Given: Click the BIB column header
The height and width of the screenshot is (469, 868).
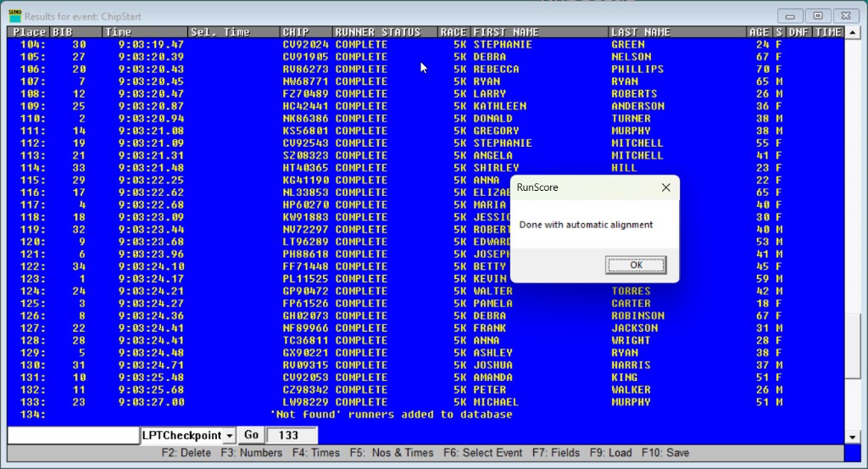Looking at the screenshot, I should (x=76, y=32).
